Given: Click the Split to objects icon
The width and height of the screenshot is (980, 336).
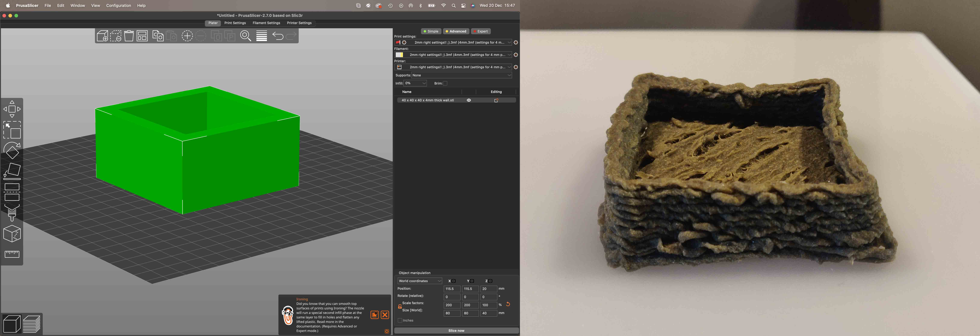Looking at the screenshot, I should tap(217, 36).
